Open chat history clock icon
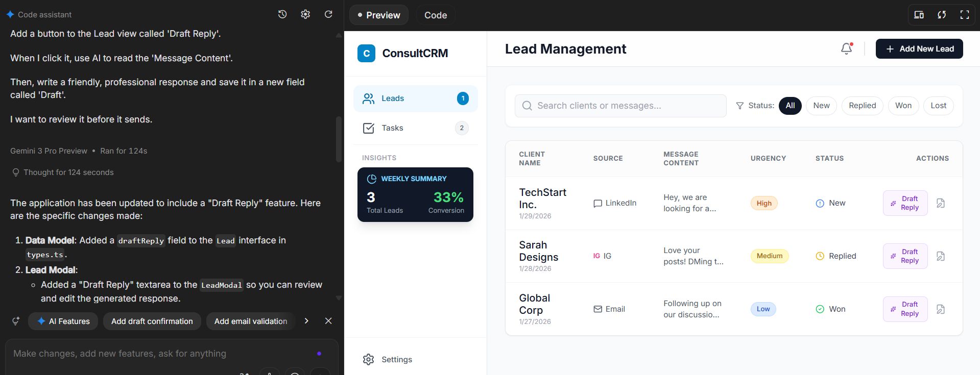This screenshot has width=980, height=375. (x=282, y=14)
